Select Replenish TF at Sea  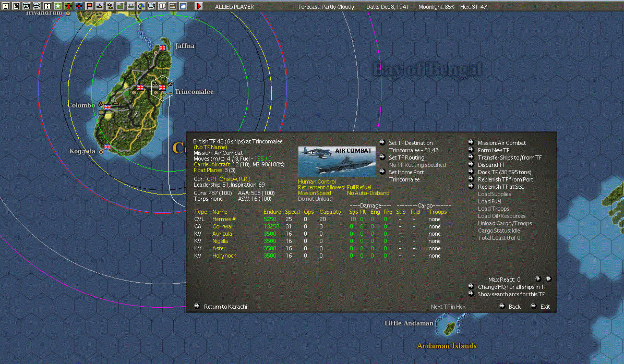coord(501,187)
